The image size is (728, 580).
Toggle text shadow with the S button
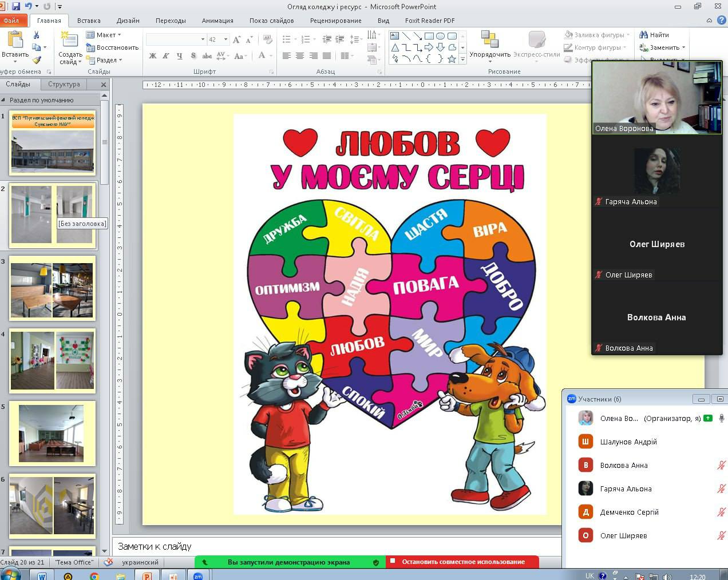click(x=193, y=56)
